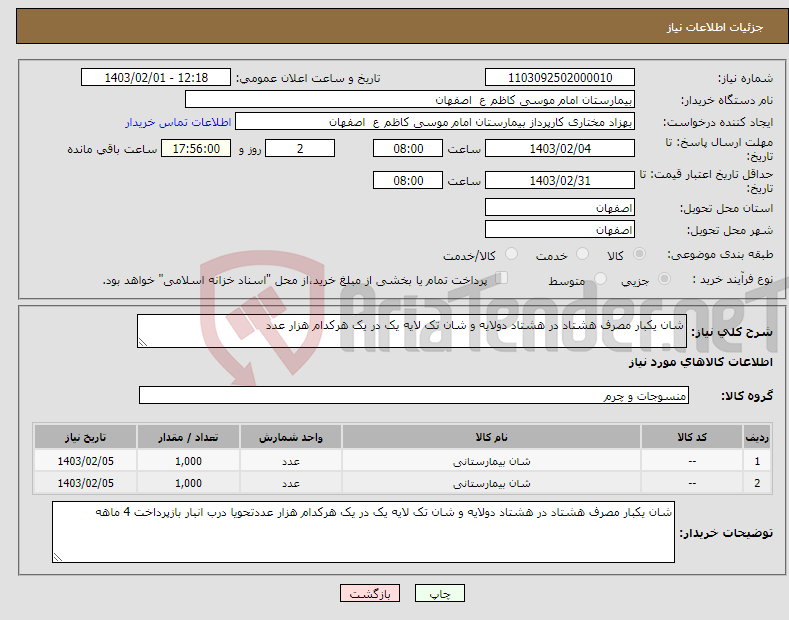The width and height of the screenshot is (789, 620).
Task: Click the delivery province field اصفهان
Action: point(560,207)
